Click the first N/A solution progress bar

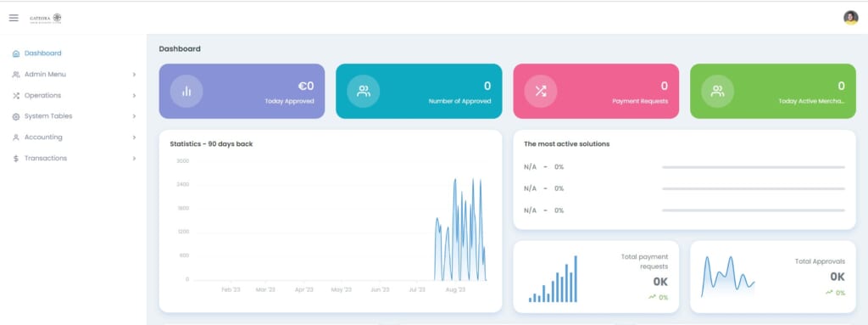[754, 167]
